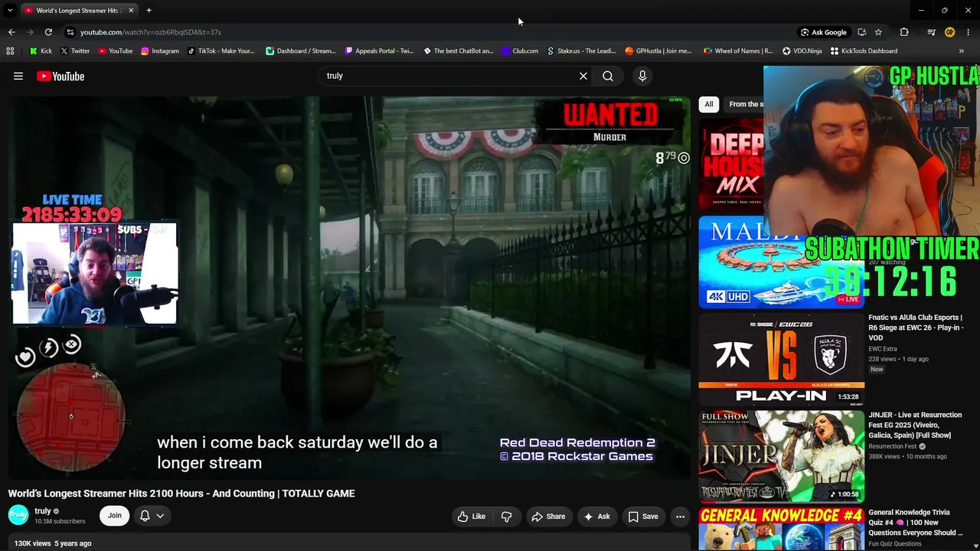Open the apps grid in bookmarks bar
The height and width of the screenshot is (551, 980).
pyautogui.click(x=10, y=51)
